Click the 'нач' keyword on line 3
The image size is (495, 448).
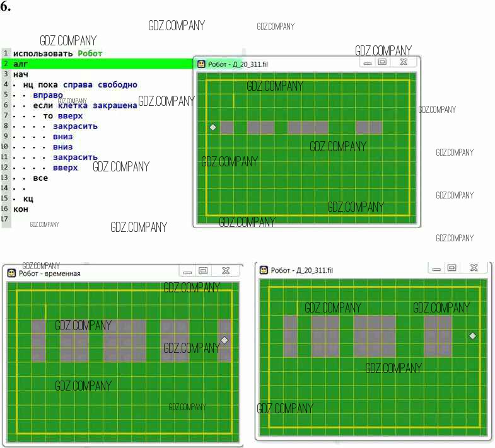pyautogui.click(x=21, y=74)
